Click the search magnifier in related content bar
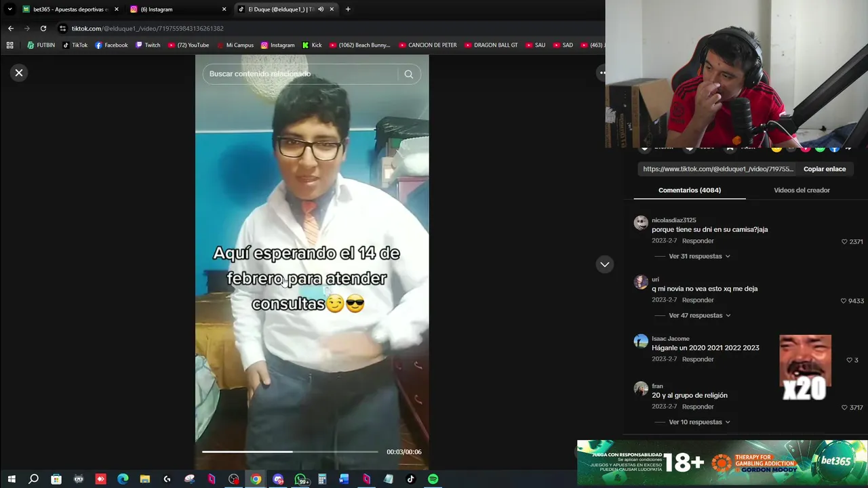Image resolution: width=868 pixels, height=488 pixels. [x=408, y=74]
